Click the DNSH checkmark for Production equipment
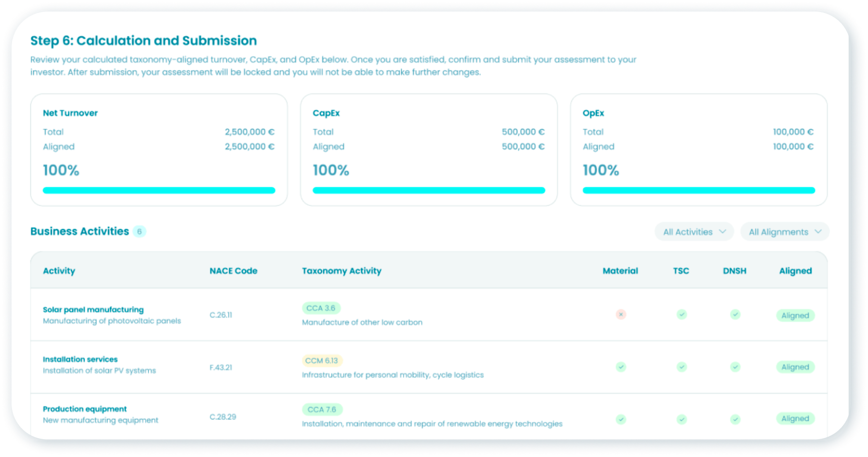 coord(735,419)
